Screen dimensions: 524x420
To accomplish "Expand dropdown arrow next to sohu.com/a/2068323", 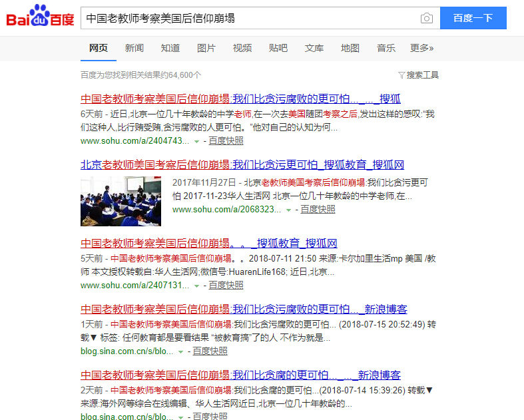I will [289, 210].
